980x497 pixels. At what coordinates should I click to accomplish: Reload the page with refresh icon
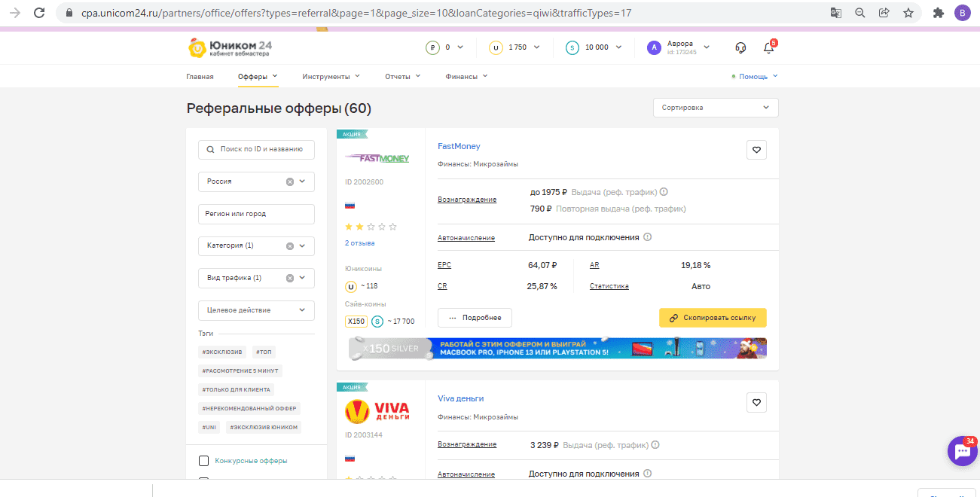(x=39, y=13)
